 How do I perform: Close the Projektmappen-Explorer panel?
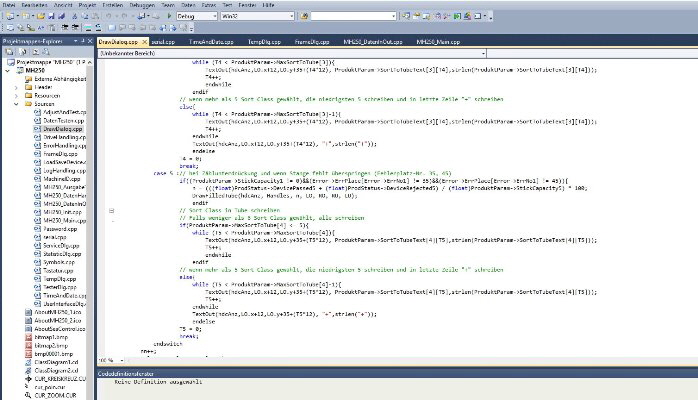(x=90, y=41)
